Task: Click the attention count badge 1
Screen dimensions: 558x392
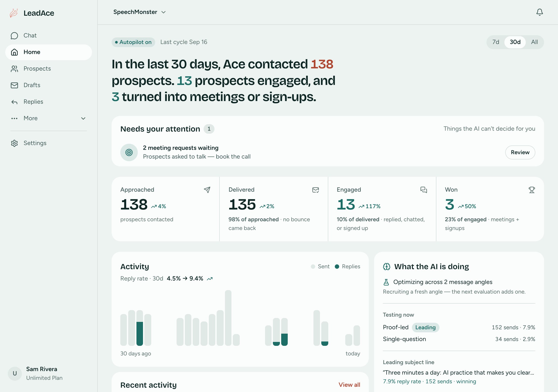Action: point(209,129)
